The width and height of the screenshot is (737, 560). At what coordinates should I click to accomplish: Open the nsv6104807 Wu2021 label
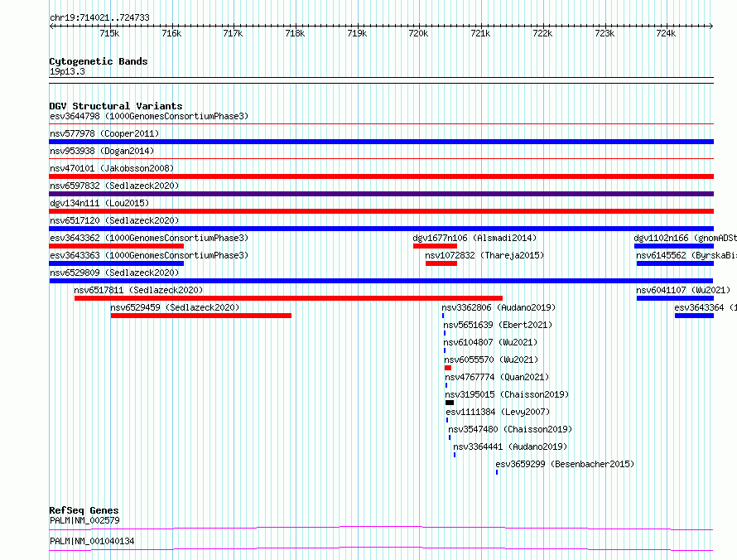tap(490, 342)
